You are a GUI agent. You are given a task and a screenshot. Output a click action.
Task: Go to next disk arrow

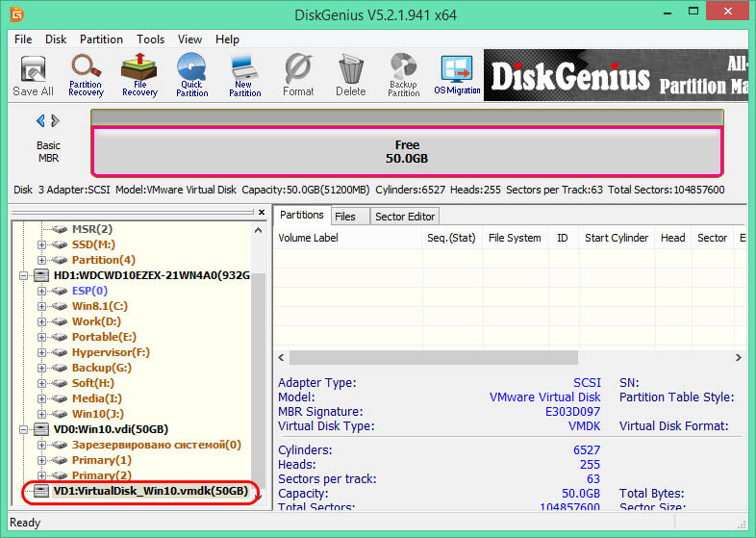56,120
